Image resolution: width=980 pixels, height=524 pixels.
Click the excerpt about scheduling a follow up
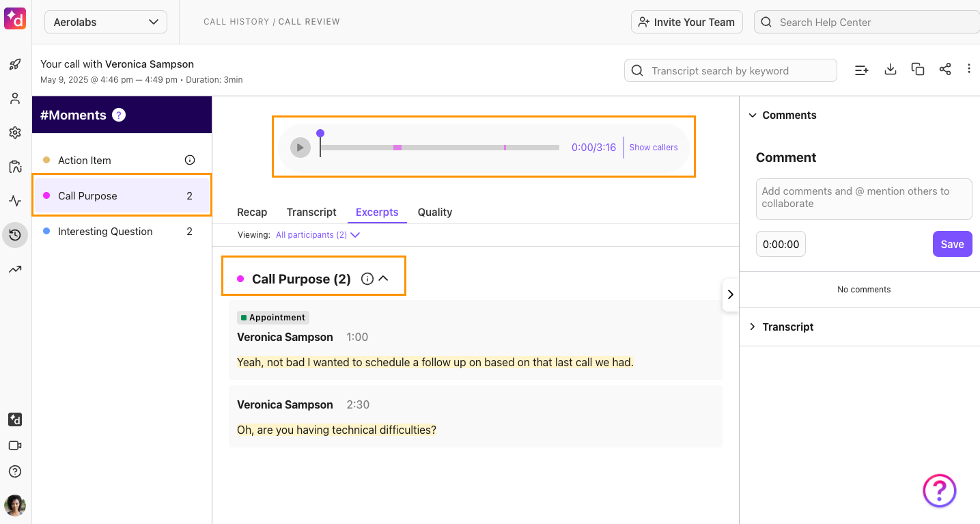(435, 362)
